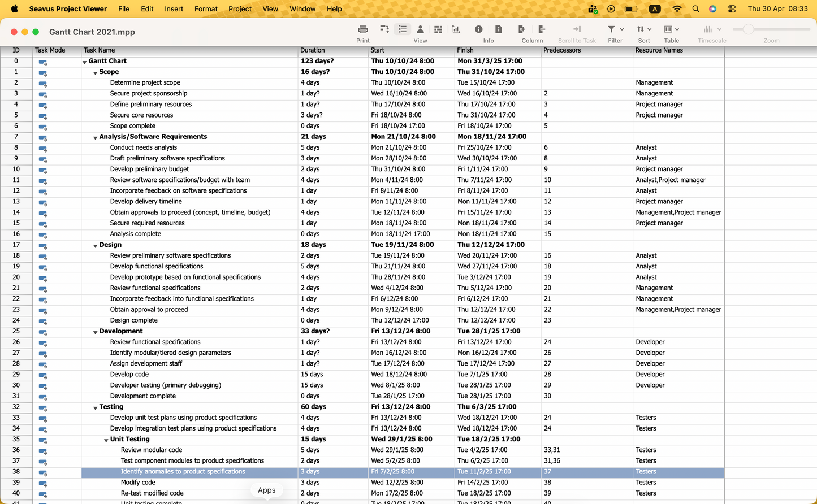Click the Print toolbar icon
817x504 pixels.
363,29
